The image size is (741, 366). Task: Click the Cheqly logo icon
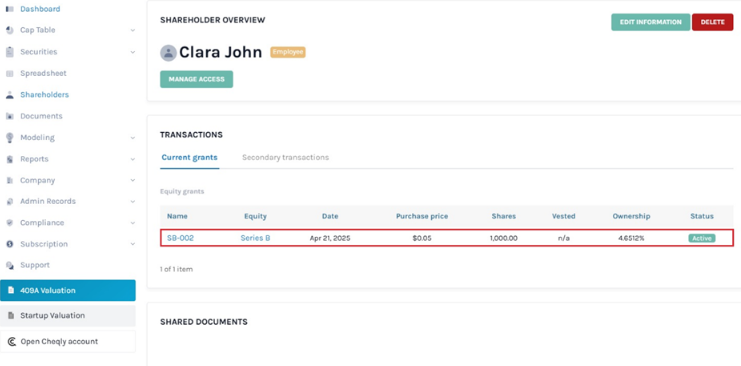(x=12, y=341)
